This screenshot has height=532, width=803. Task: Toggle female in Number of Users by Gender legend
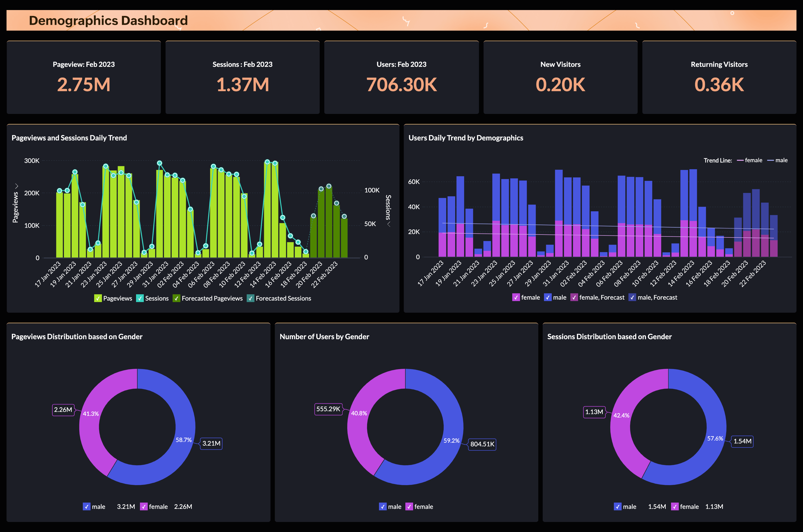pos(409,507)
